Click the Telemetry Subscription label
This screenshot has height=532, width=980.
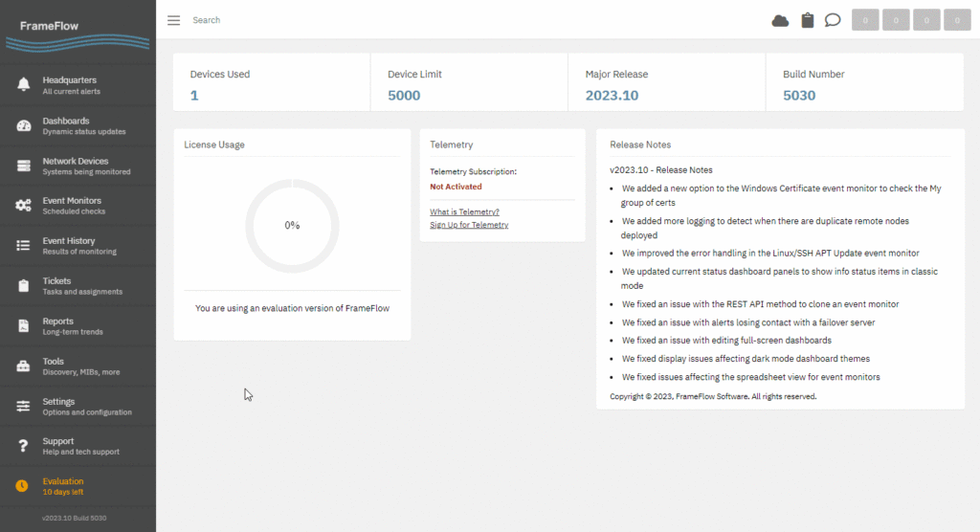473,171
